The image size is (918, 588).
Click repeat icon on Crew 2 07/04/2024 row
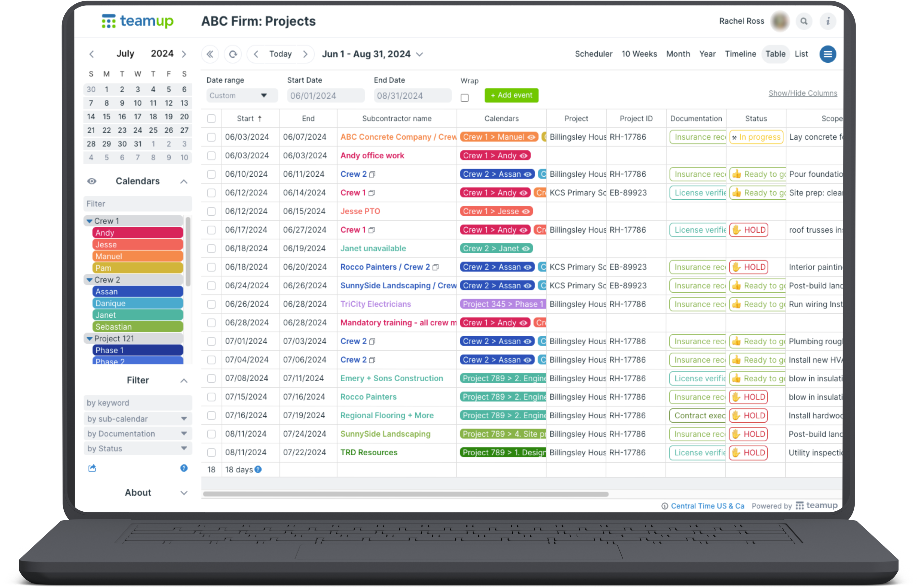coord(372,360)
